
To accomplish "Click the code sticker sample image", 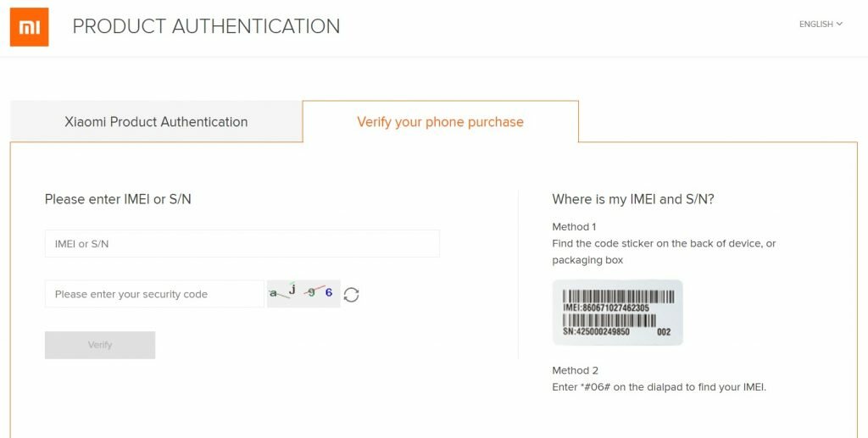I will (x=617, y=313).
